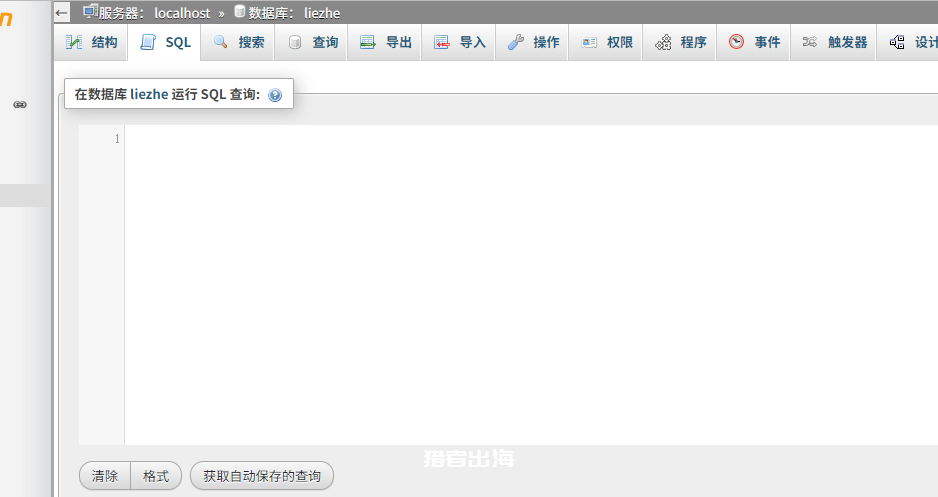Viewport: 938px width, 497px height.
Task: Click the 查询 tab database icon
Action: coord(295,42)
